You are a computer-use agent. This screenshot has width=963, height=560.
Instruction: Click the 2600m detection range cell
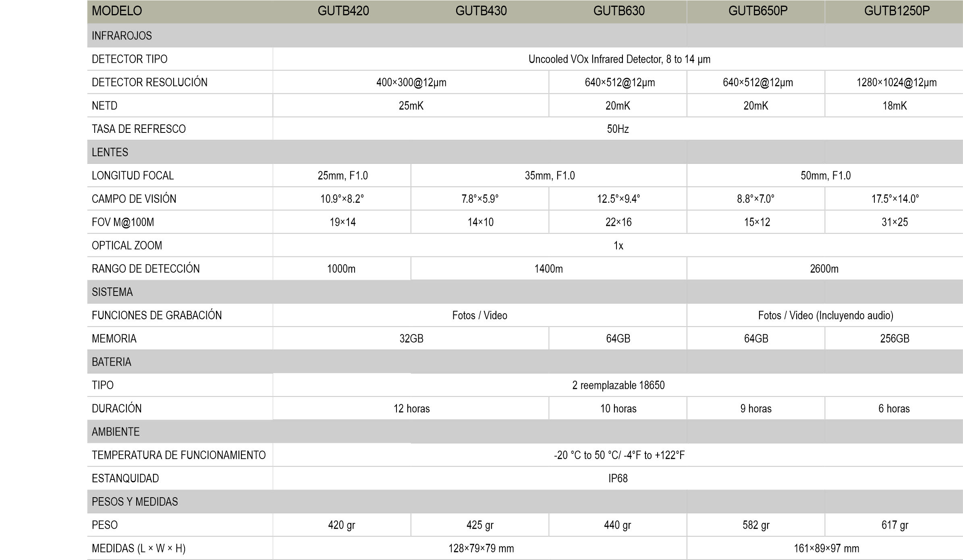(824, 269)
